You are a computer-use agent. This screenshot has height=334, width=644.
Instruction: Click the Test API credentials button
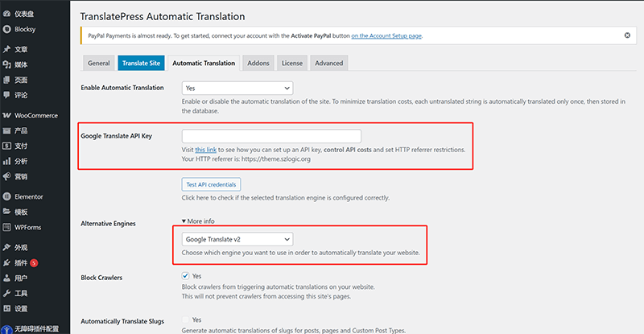(211, 184)
